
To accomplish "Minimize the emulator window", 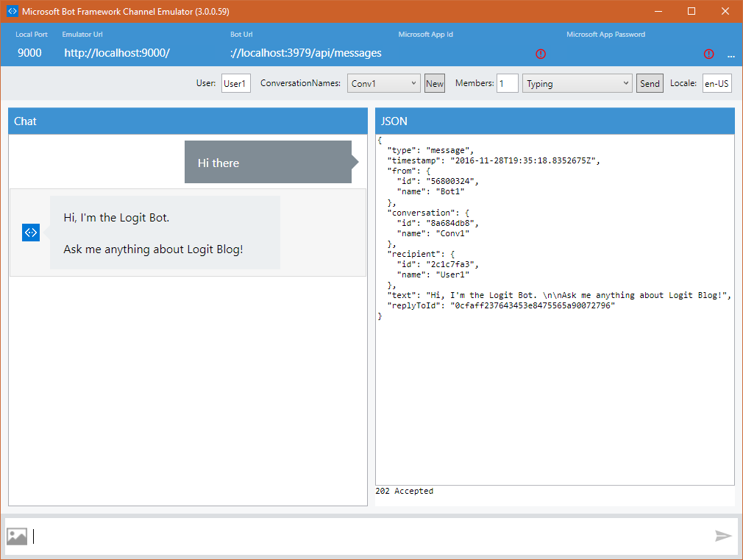I will pos(658,11).
